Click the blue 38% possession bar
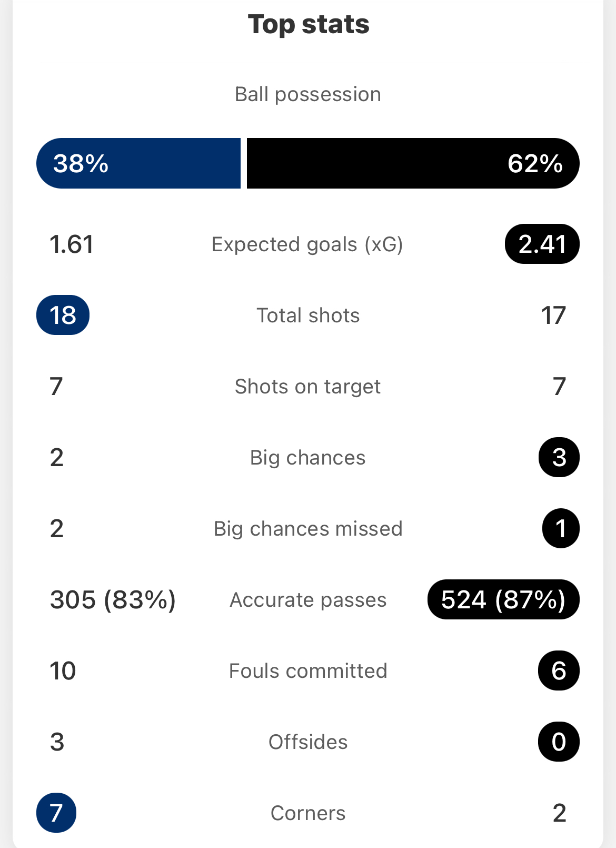616x848 pixels. click(x=138, y=163)
